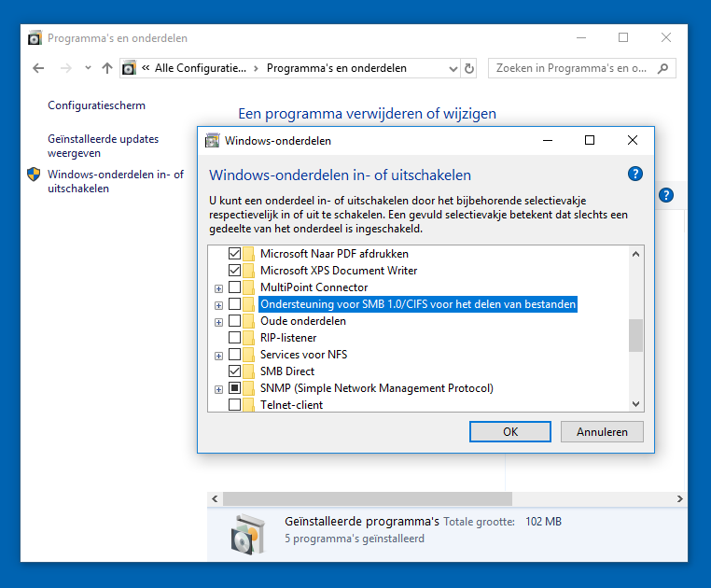Open the Configuratiescherm link
Screen dimensions: 711x588
coord(97,105)
